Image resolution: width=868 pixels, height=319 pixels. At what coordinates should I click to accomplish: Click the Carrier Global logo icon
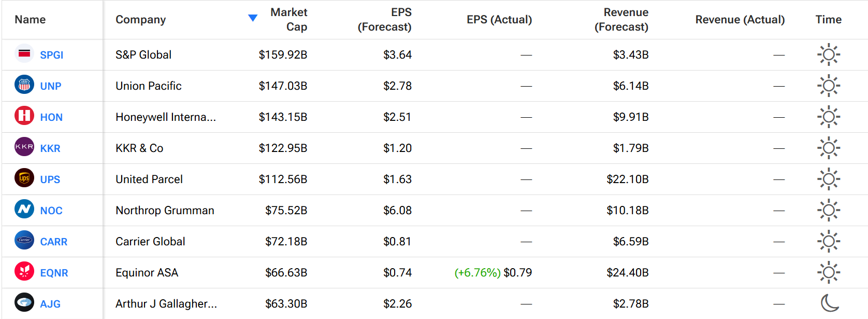click(x=24, y=240)
